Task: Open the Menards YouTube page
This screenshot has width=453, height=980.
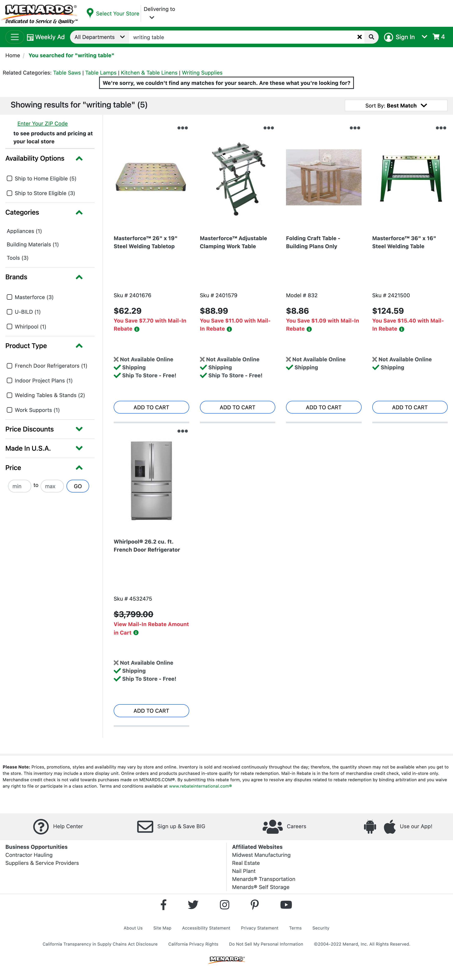Action: point(286,905)
